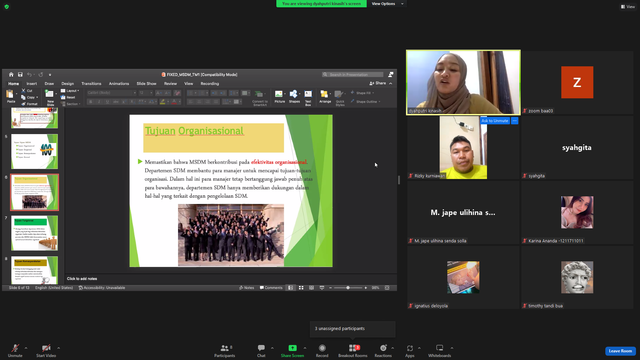Open the Participants panel
This screenshot has height=360, width=640.
click(224, 350)
